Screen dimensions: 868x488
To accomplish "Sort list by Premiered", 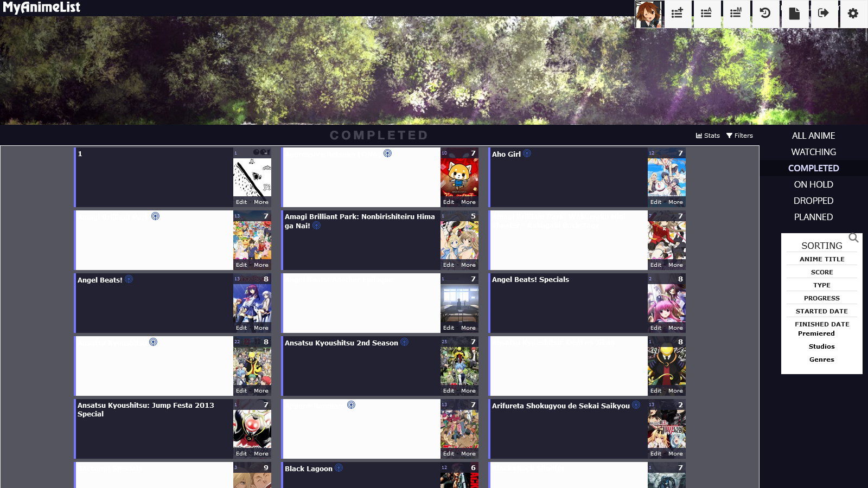I will [x=816, y=333].
